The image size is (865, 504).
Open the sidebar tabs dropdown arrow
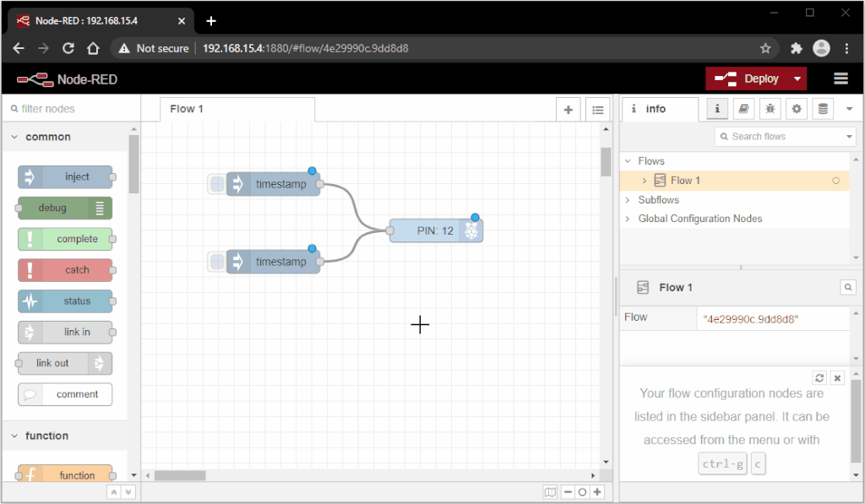[850, 109]
